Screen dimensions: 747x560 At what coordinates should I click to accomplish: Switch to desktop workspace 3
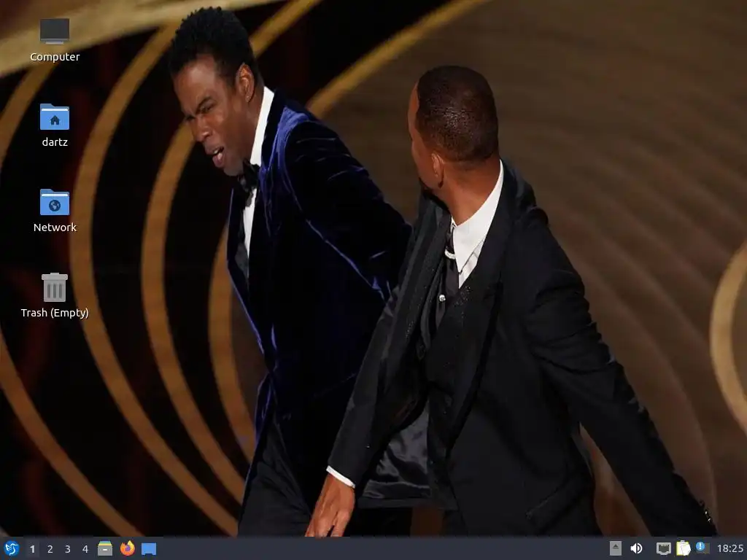pos(68,549)
